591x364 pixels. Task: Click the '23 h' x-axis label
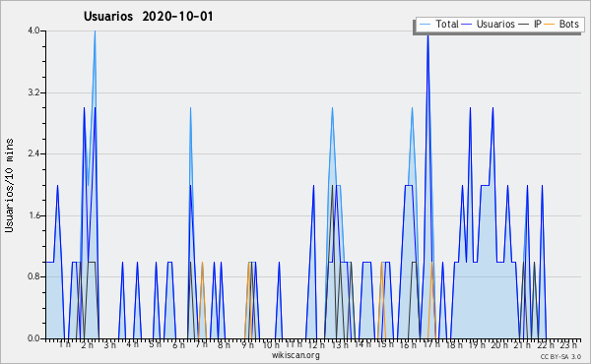568,345
